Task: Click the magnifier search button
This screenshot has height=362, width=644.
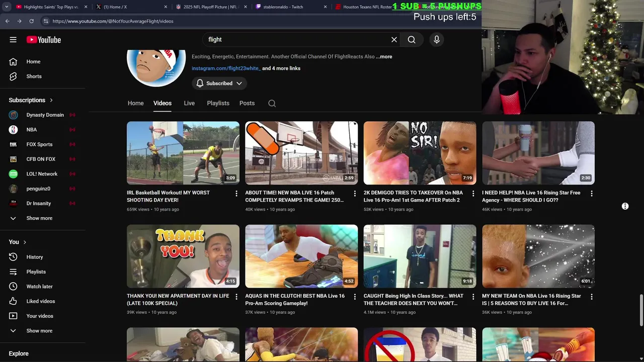Action: coord(412,40)
